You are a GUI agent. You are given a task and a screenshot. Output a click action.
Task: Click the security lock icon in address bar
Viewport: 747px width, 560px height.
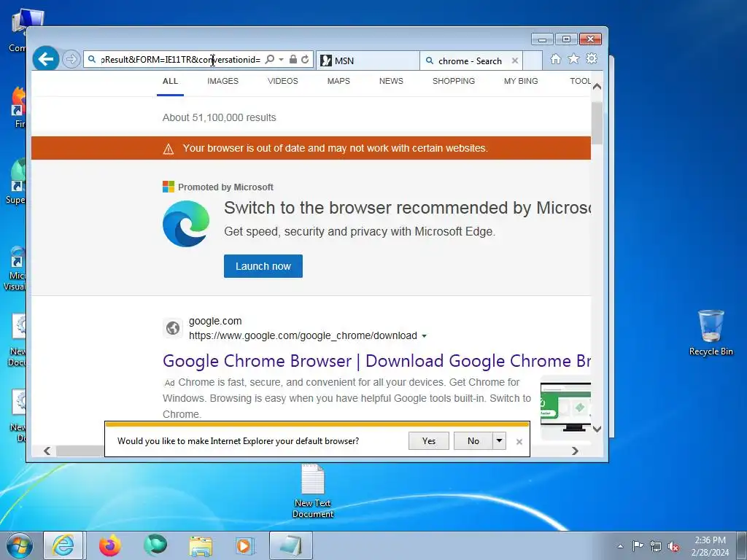pyautogui.click(x=293, y=59)
